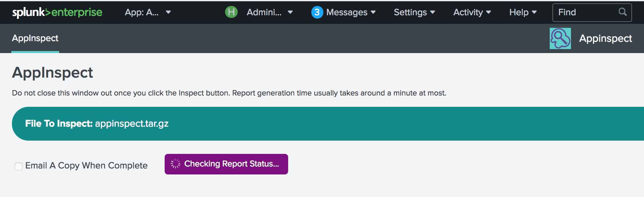Click the Appinspect app logo icon
The height and width of the screenshot is (197, 644).
point(560,38)
